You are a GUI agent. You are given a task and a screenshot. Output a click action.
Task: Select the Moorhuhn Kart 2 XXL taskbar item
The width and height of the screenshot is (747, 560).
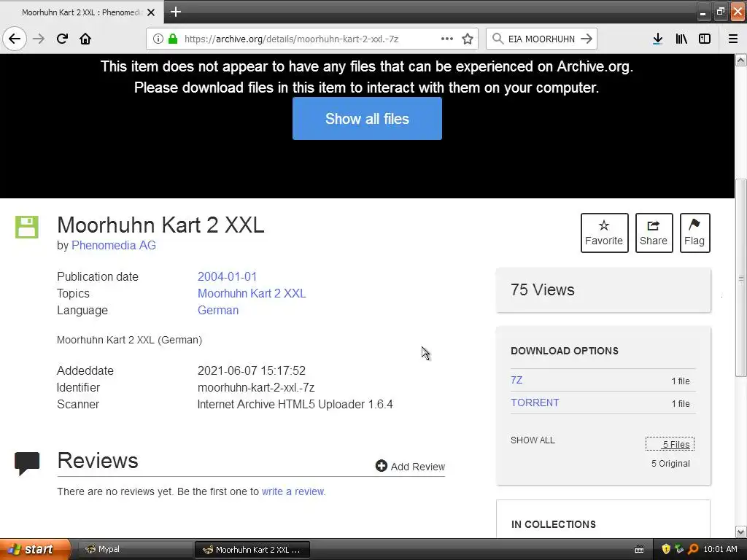[x=252, y=550]
